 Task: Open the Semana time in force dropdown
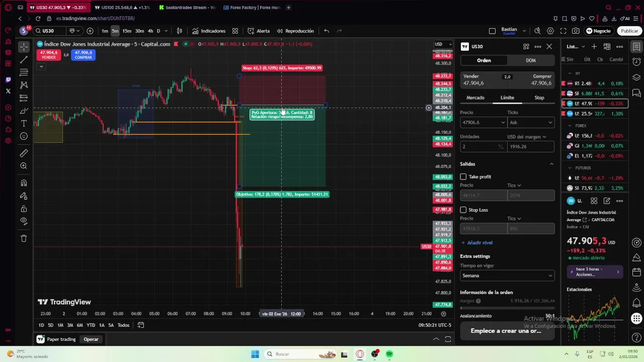tap(507, 276)
